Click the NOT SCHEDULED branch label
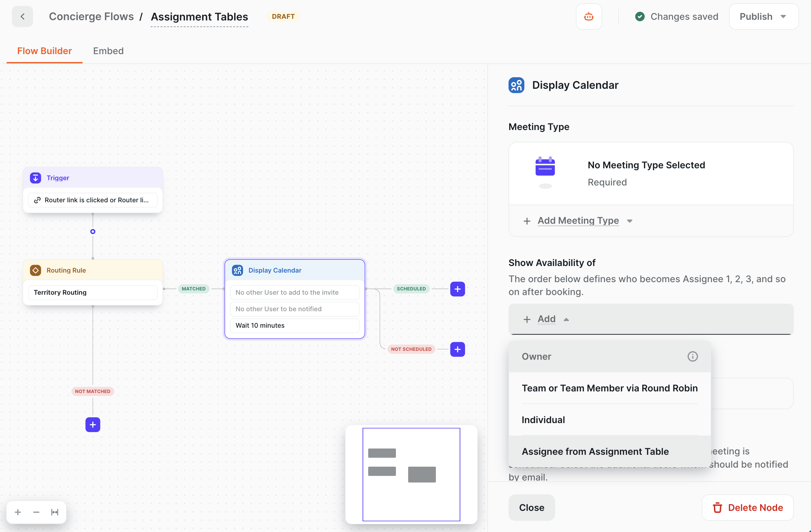Screen dimensions: 811x532 point(411,349)
